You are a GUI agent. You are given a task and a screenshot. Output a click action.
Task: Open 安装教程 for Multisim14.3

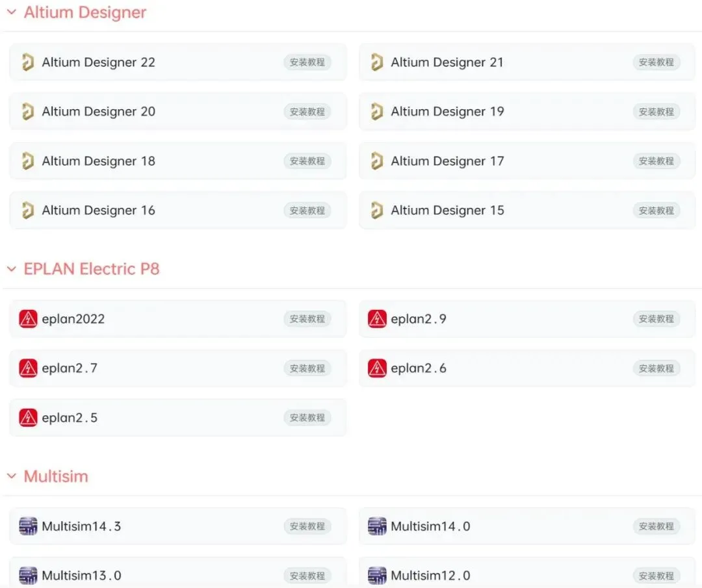click(x=307, y=526)
